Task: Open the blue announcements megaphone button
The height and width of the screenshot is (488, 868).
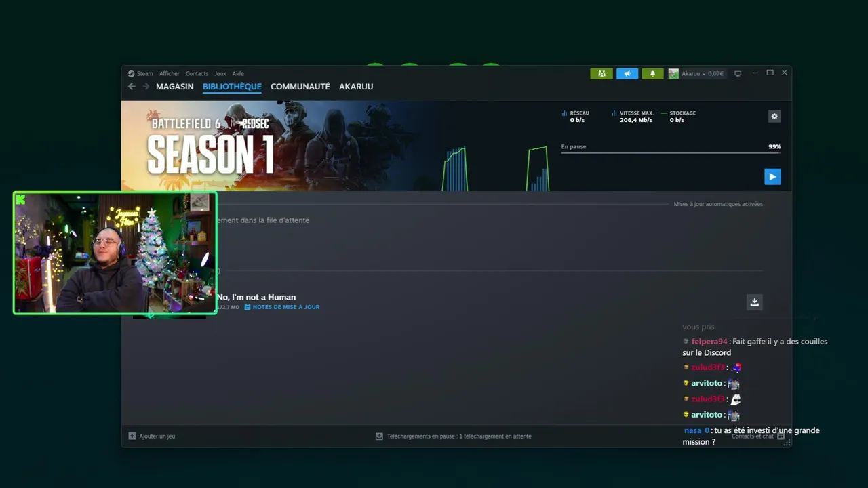Action: (x=627, y=73)
